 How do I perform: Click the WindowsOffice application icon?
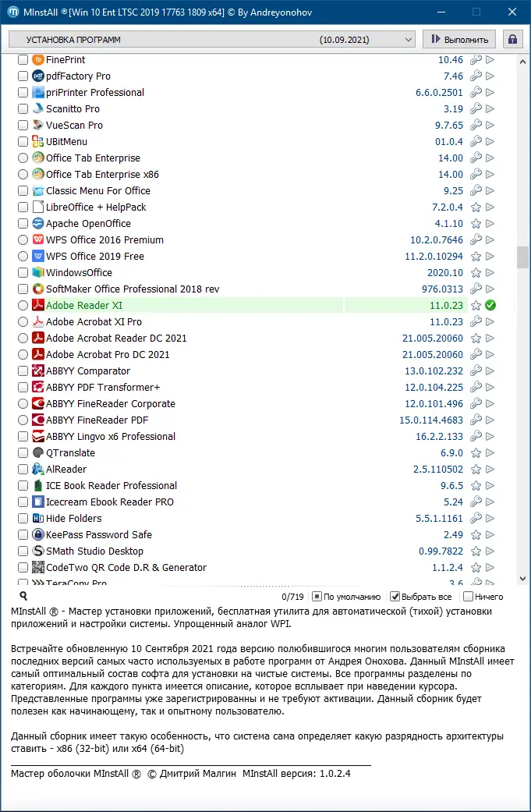[37, 272]
